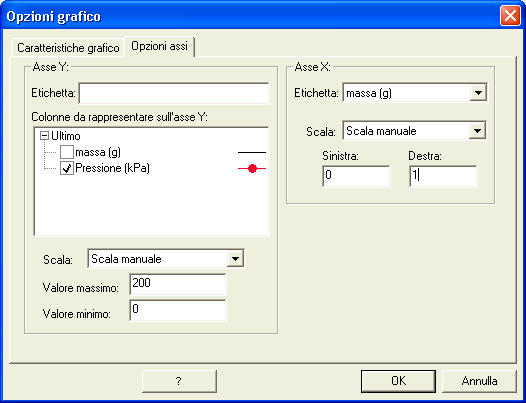The width and height of the screenshot is (526, 403).
Task: Click the red line marker for Pressione
Action: pyautogui.click(x=252, y=168)
